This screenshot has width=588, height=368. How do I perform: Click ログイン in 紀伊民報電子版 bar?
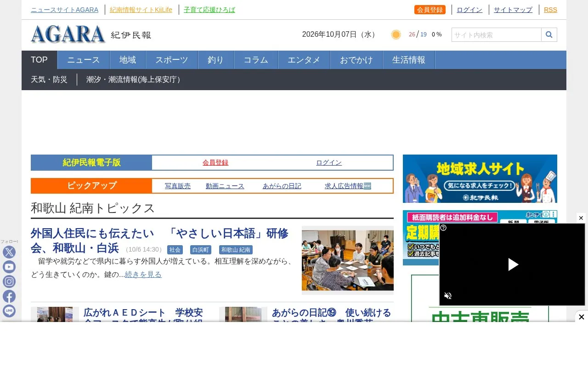coord(329,162)
